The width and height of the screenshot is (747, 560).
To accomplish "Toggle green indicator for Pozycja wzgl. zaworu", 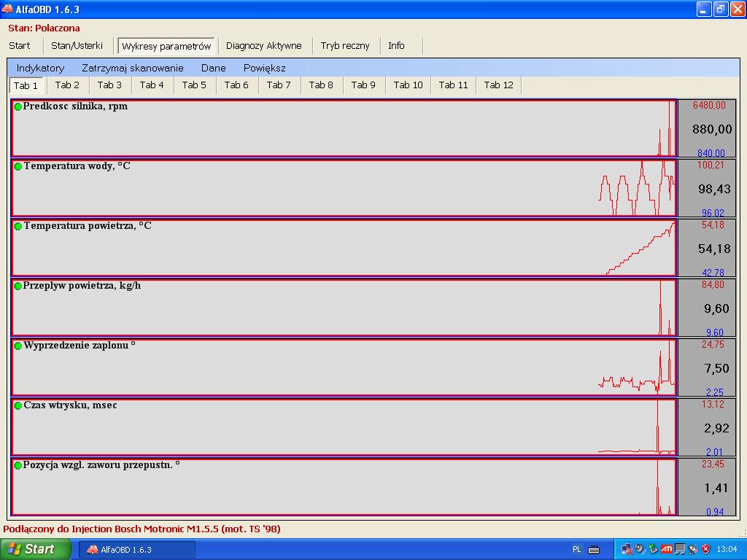I will 18,465.
